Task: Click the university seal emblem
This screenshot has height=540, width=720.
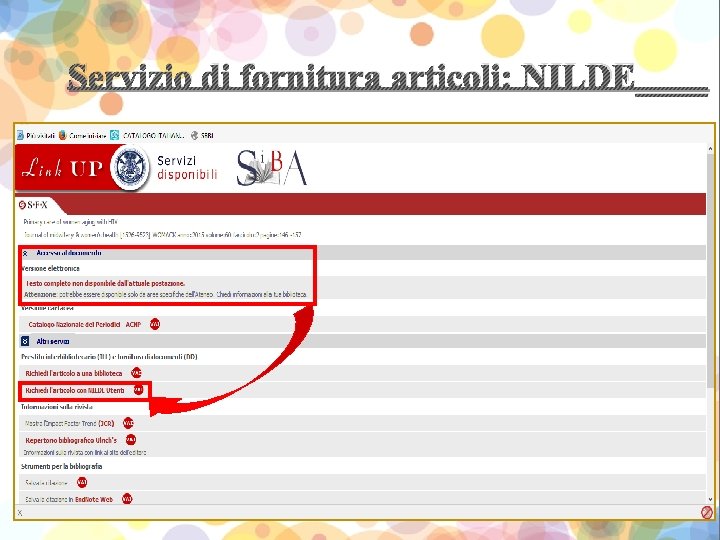Action: click(x=130, y=168)
